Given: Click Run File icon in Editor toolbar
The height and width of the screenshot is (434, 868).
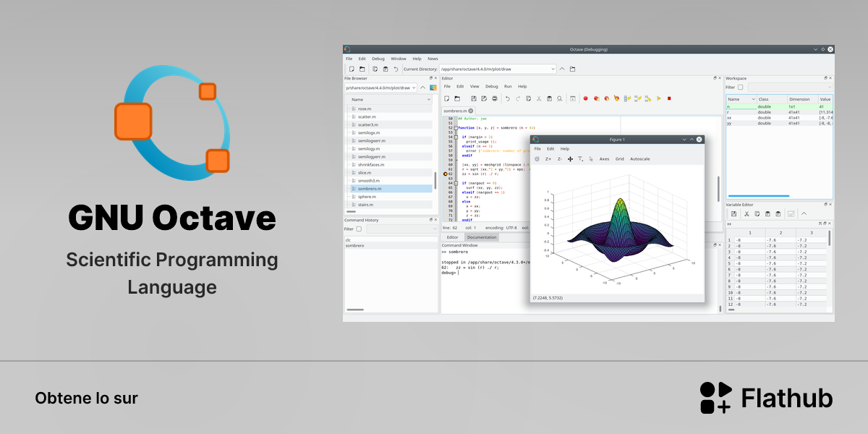Looking at the screenshot, I should click(573, 98).
